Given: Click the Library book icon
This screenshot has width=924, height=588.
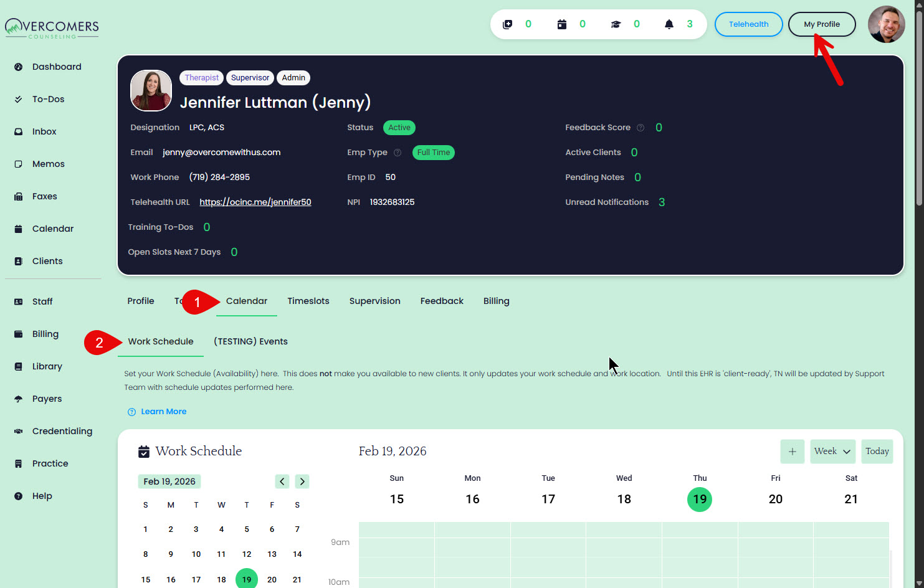Looking at the screenshot, I should 19,366.
